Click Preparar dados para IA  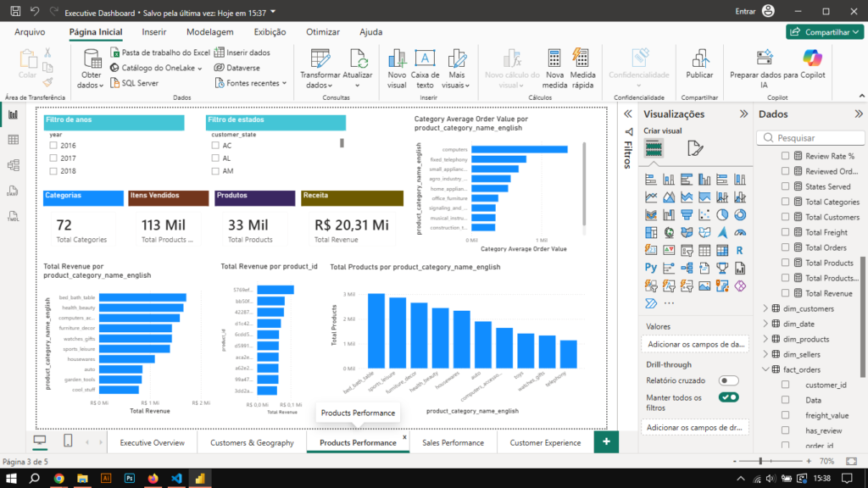pyautogui.click(x=764, y=69)
